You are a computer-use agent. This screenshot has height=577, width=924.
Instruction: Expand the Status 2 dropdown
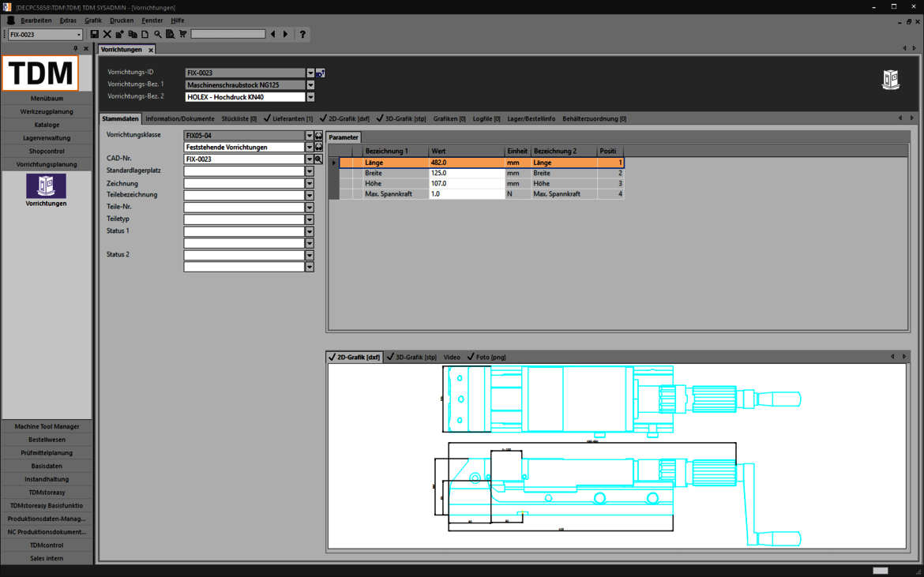coord(310,256)
